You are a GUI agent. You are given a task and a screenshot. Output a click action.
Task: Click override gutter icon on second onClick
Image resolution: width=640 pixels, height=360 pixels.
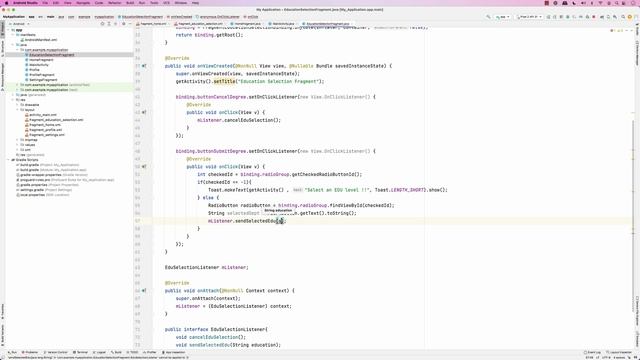click(144, 167)
